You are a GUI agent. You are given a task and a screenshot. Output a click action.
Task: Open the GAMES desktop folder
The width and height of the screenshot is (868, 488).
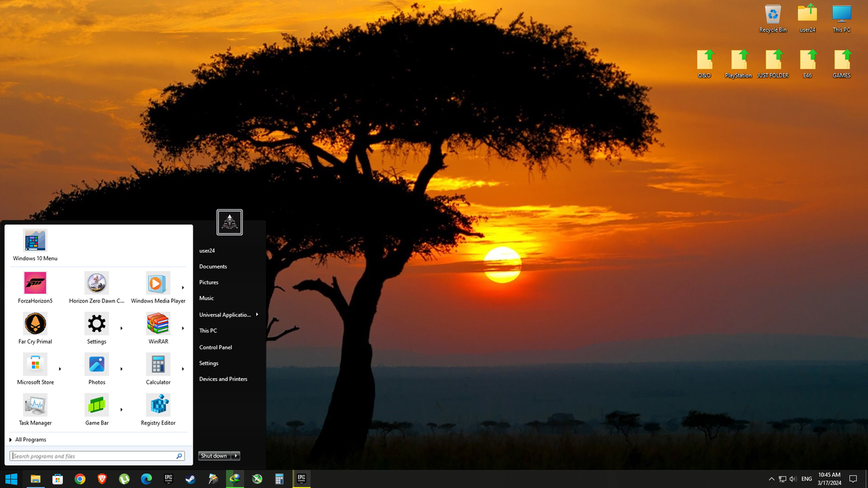tap(842, 64)
